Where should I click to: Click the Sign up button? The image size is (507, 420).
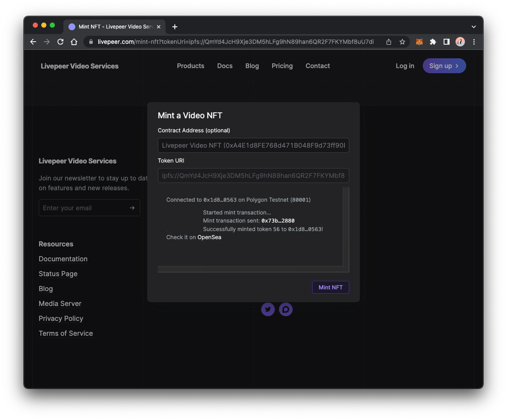444,66
